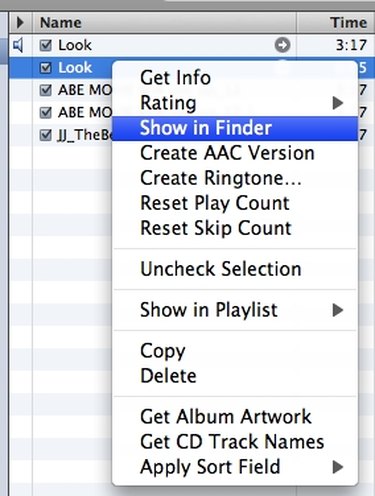The image size is (375, 496).
Task: Click the speaker now-playing icon
Action: (x=18, y=45)
